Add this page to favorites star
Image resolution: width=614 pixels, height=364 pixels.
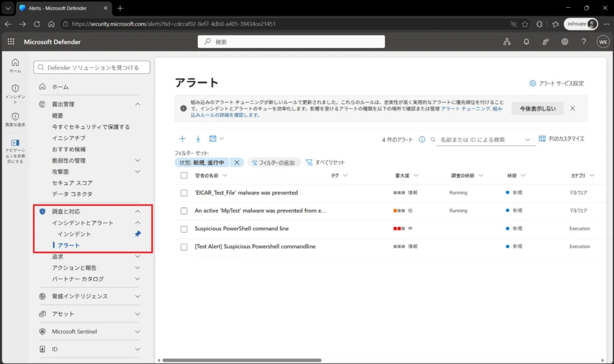(525, 24)
